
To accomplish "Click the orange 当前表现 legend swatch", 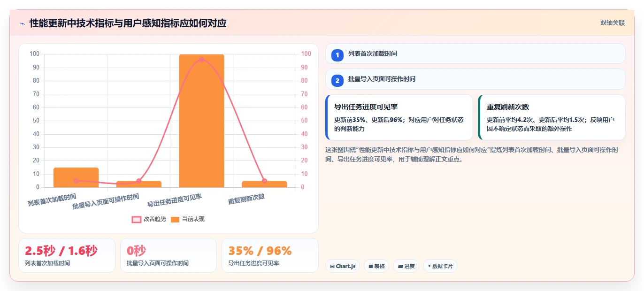I will point(175,219).
